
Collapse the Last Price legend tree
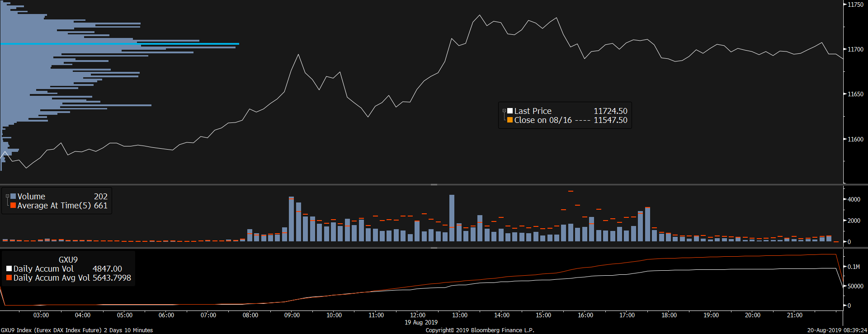click(x=504, y=111)
